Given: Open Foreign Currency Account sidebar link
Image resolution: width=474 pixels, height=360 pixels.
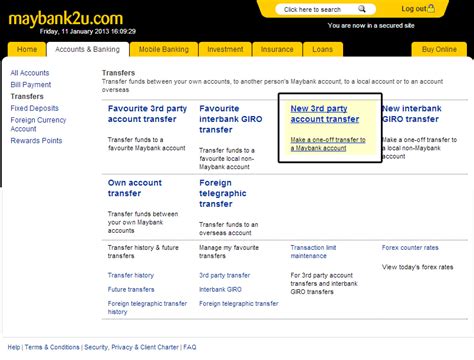Looking at the screenshot, I should pyautogui.click(x=38, y=124).
